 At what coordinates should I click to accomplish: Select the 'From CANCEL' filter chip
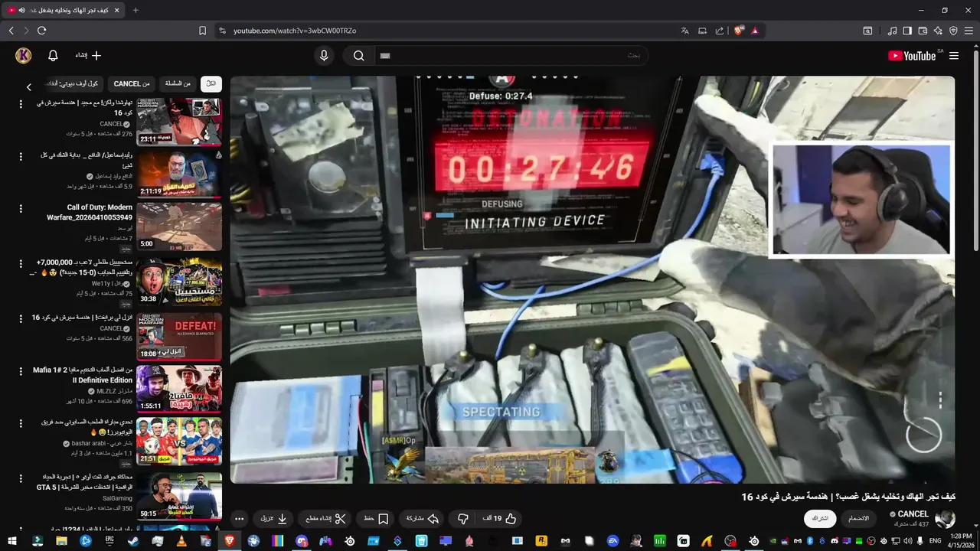[x=131, y=84]
